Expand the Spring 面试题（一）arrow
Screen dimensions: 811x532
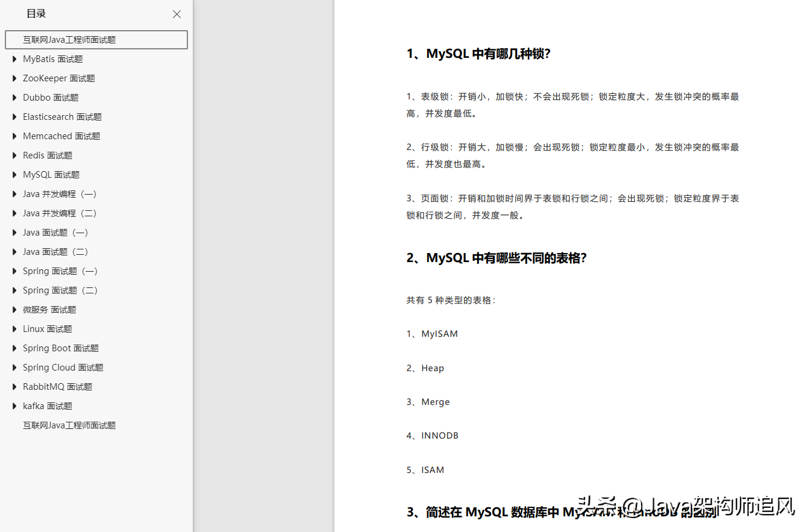[x=14, y=271]
